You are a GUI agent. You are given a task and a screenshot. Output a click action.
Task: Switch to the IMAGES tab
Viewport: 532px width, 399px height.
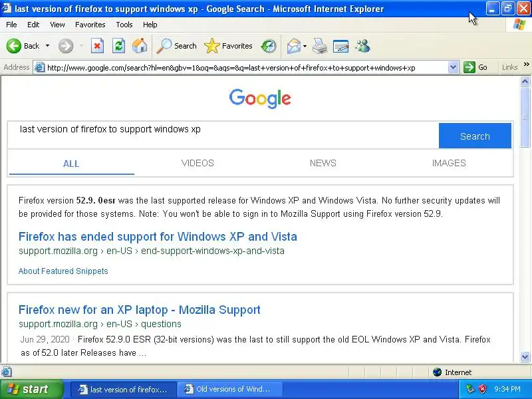pos(449,163)
